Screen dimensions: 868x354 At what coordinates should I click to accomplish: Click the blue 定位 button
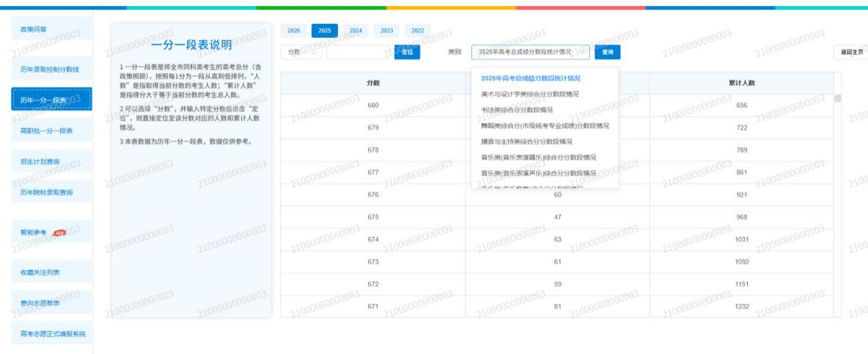coord(407,52)
